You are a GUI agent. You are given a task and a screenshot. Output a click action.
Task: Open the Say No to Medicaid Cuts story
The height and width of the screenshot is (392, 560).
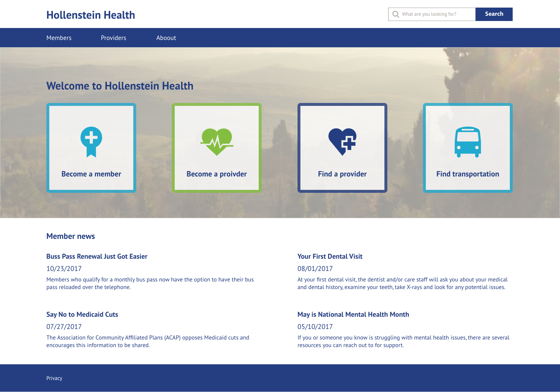coord(82,314)
